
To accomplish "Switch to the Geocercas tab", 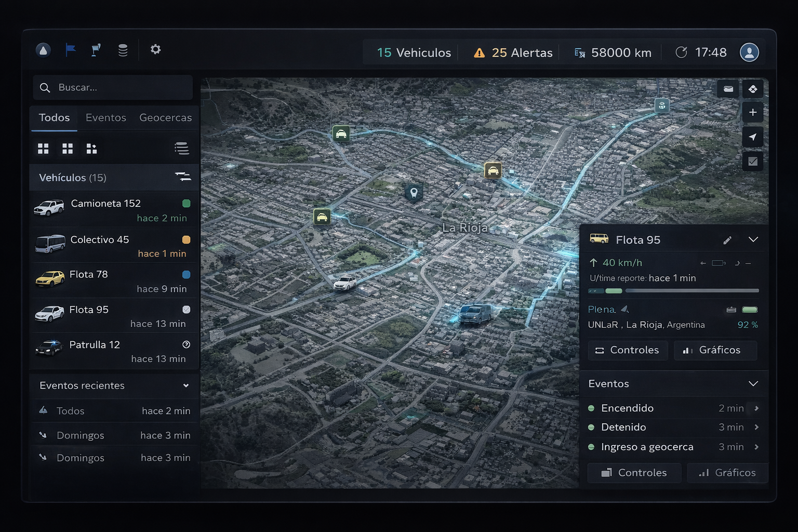I will tap(165, 118).
